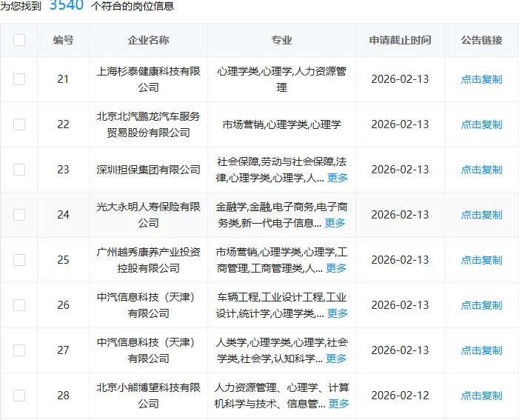Check the box for row 21
Viewport: 519px width, 420px height.
[x=19, y=79]
